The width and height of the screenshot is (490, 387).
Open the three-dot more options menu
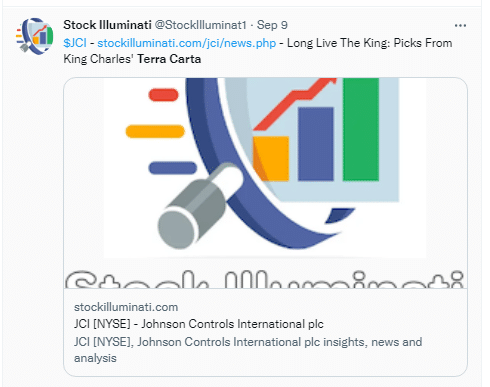[460, 26]
